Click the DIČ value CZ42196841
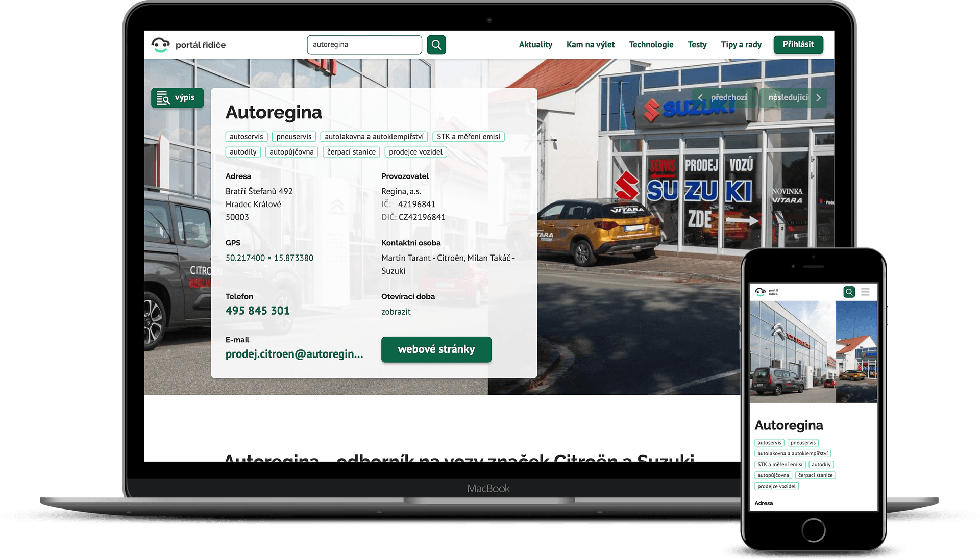 click(422, 217)
